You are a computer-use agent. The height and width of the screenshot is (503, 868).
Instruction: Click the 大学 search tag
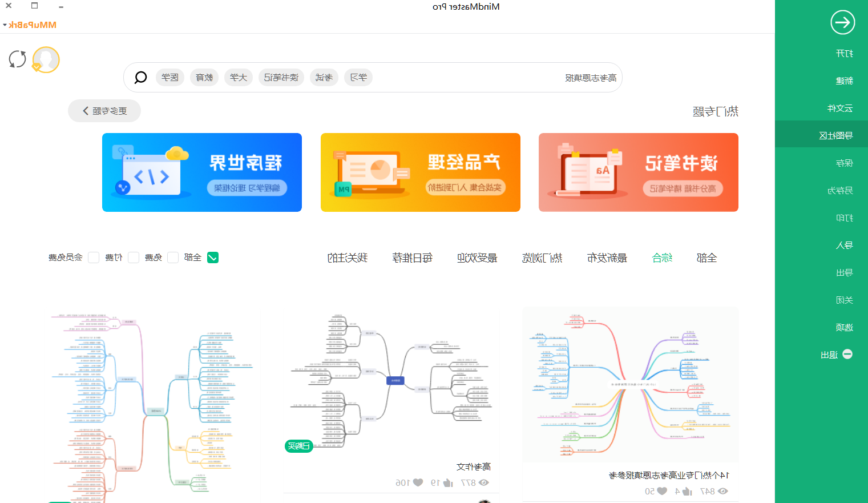[239, 77]
